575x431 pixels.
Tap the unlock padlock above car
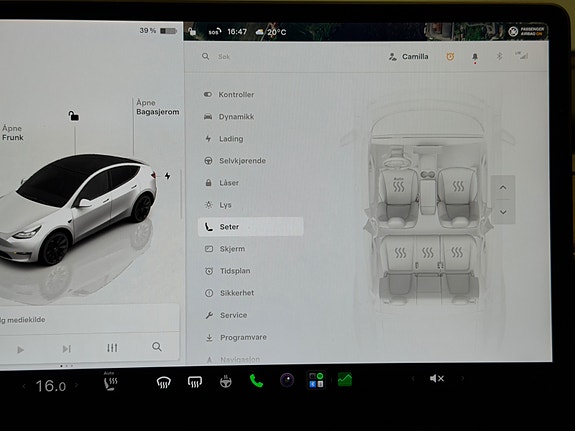74,116
